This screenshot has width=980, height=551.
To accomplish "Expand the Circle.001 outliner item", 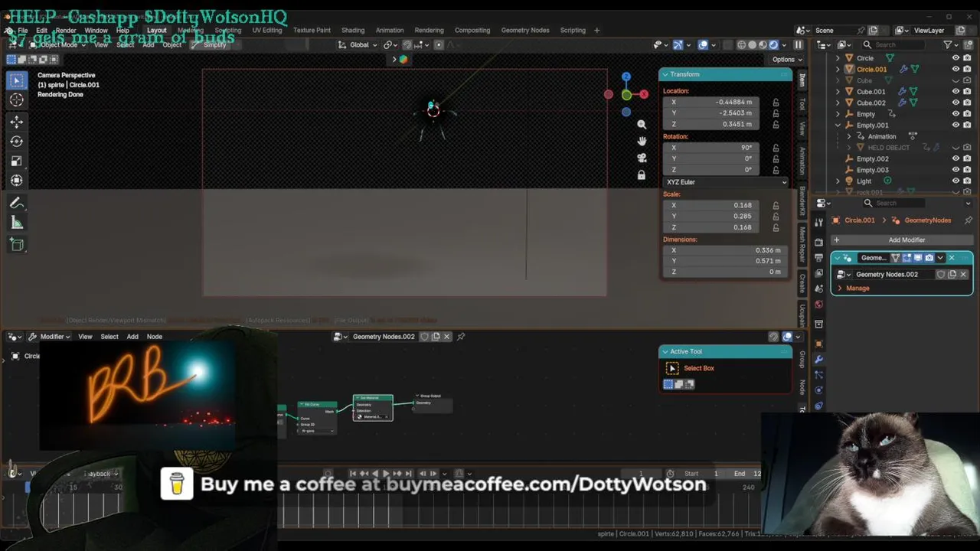I will (838, 70).
